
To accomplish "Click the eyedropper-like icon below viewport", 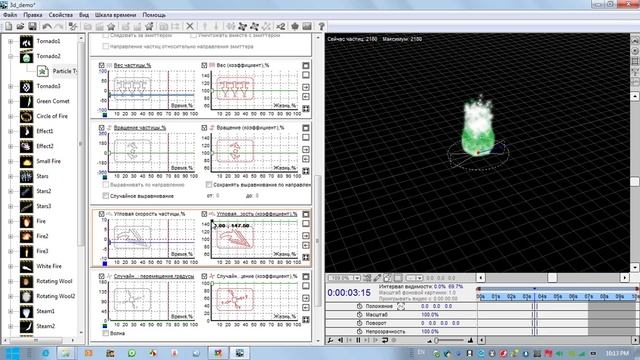I will (x=377, y=278).
